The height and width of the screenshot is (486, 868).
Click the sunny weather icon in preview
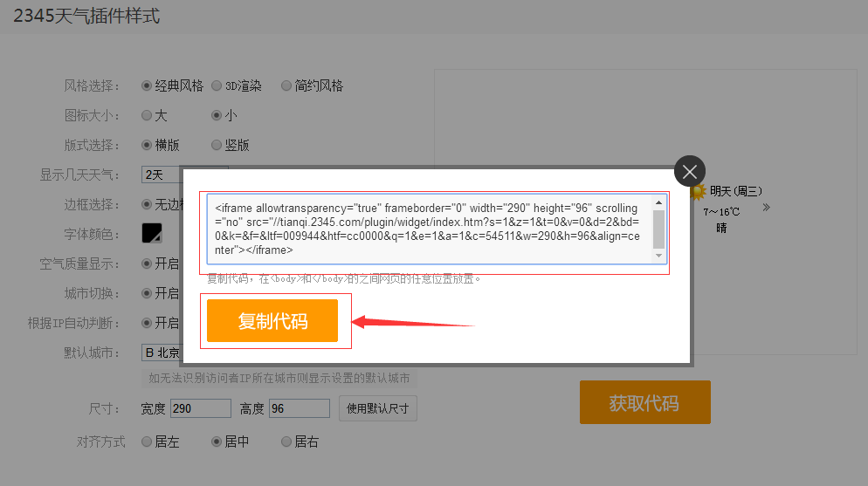(698, 192)
